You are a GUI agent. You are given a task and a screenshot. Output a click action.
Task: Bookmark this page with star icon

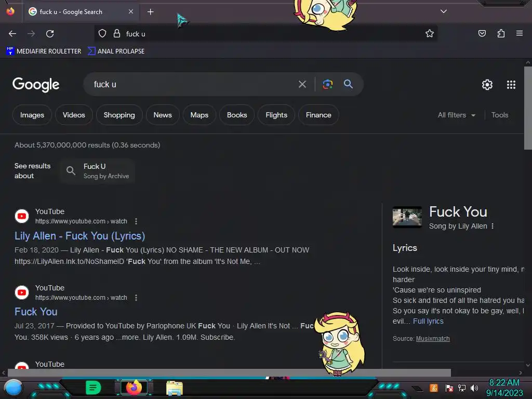430,33
